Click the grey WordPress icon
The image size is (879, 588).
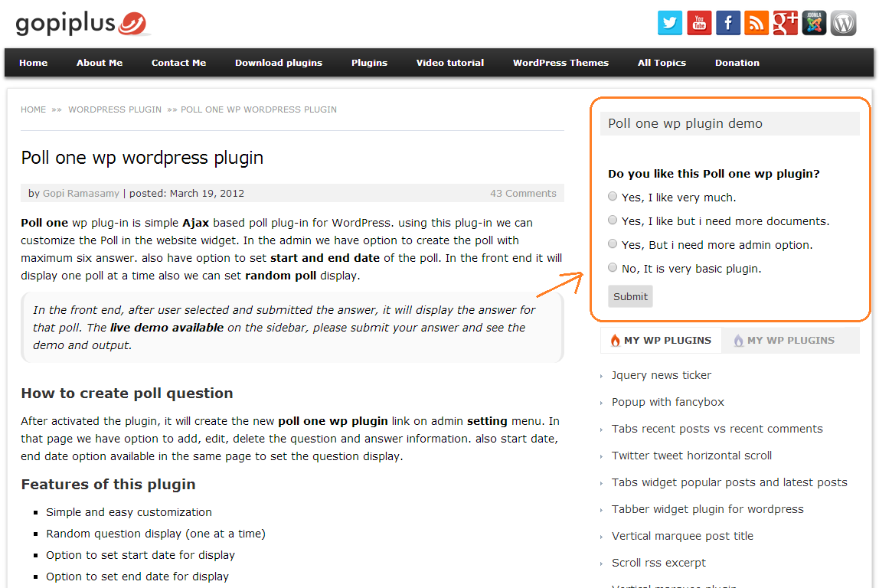(843, 23)
